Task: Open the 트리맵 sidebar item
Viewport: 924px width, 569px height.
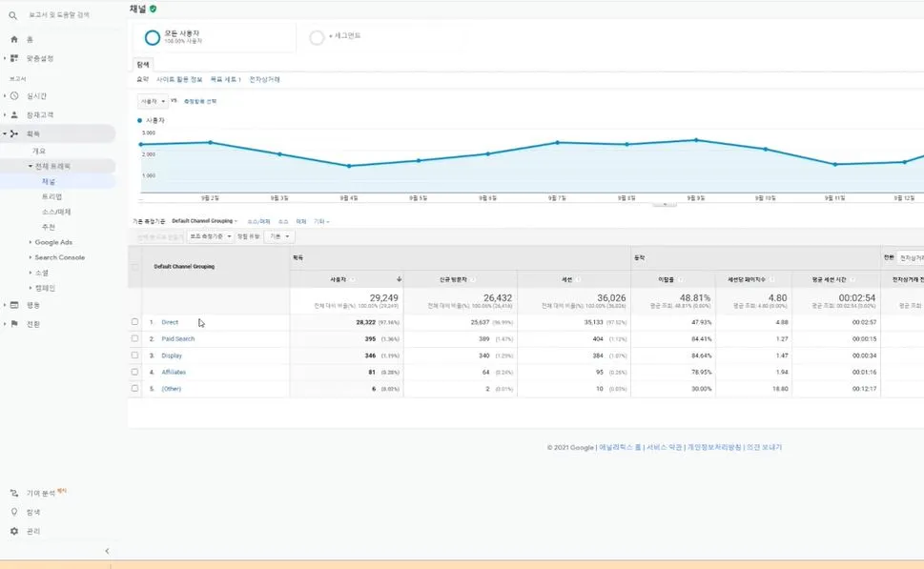Action: click(51, 196)
